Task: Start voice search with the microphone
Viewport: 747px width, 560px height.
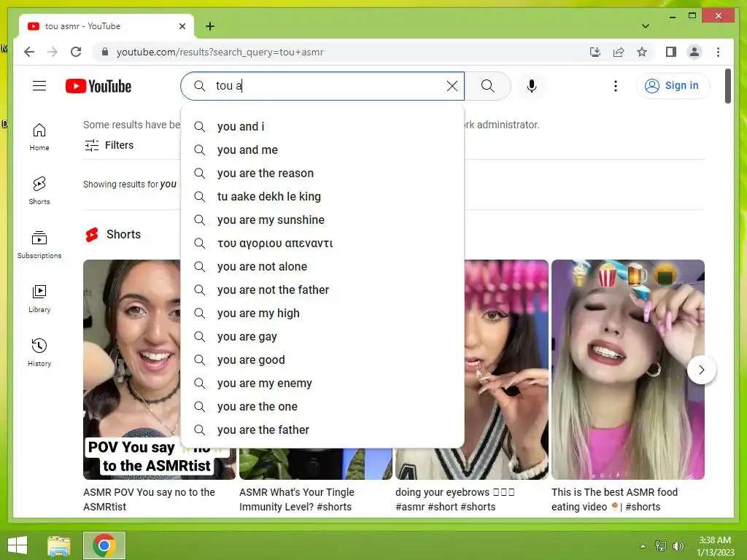Action: [x=532, y=86]
